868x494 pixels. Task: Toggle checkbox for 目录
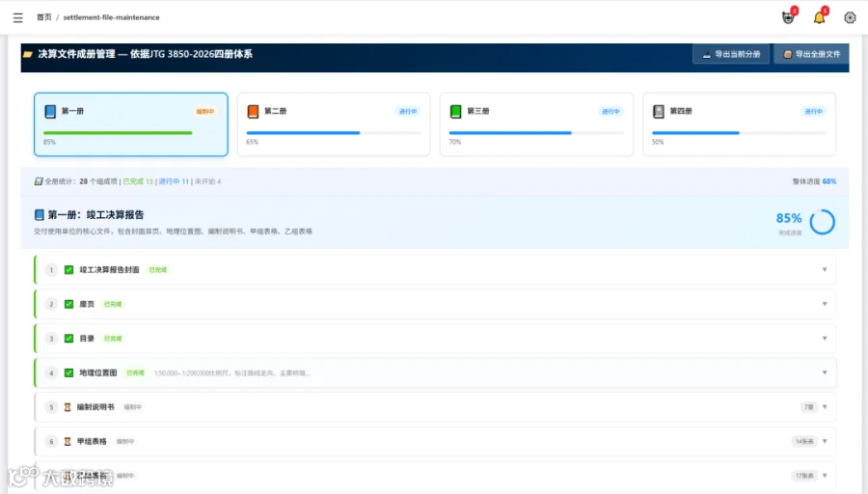coord(68,339)
